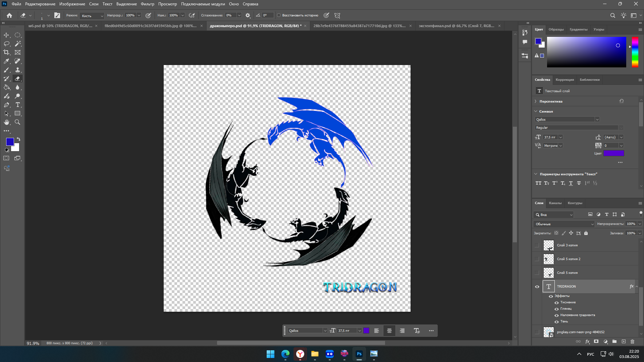Click the text Цвет purple swatch

[x=613, y=154]
